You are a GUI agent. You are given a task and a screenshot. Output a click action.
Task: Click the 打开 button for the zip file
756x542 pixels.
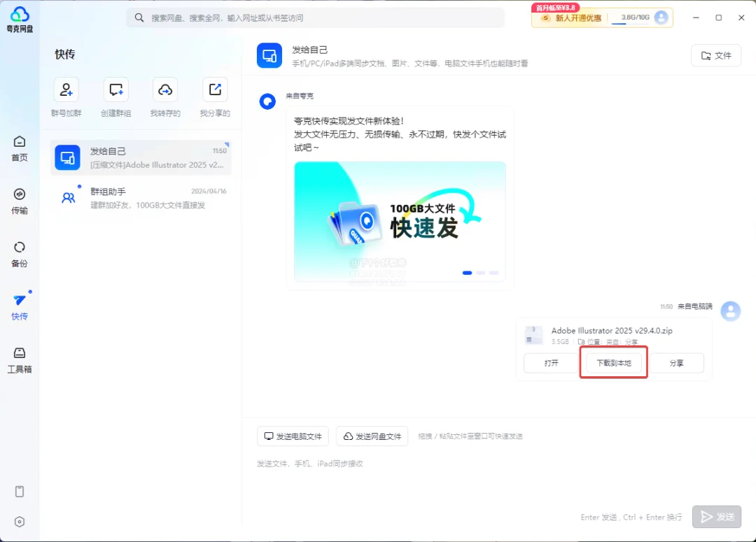(551, 363)
